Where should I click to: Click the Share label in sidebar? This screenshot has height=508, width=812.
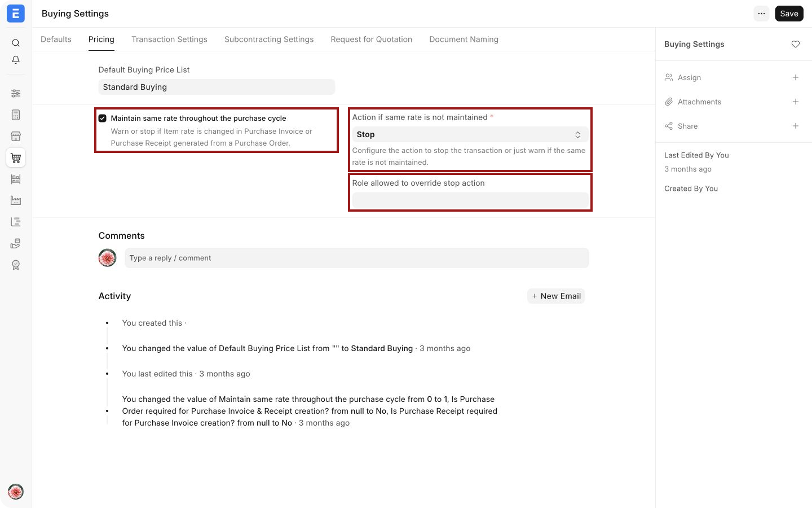(687, 126)
